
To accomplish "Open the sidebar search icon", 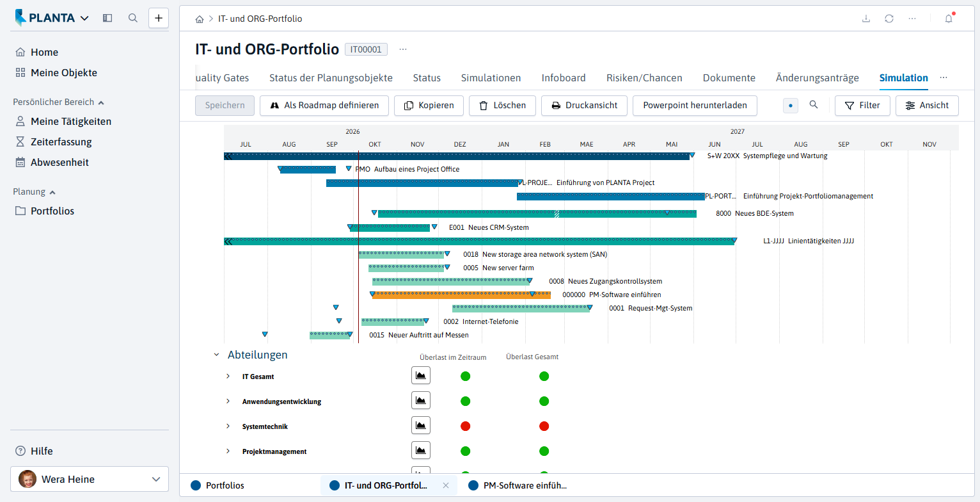I will tap(133, 18).
